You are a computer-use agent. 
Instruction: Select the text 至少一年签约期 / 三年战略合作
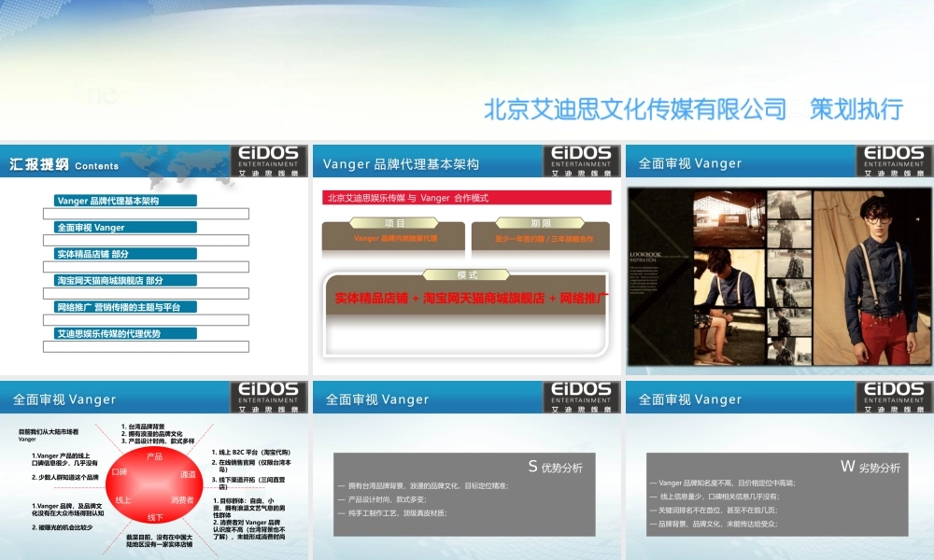(x=544, y=239)
